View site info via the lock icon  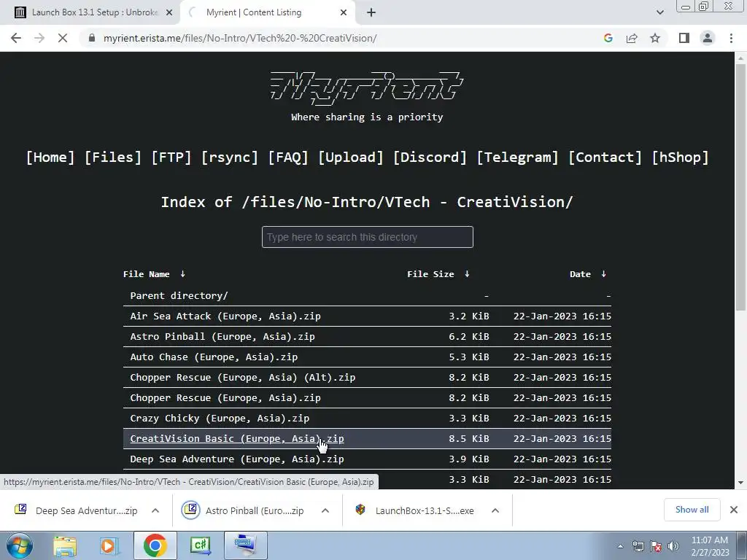pos(92,38)
